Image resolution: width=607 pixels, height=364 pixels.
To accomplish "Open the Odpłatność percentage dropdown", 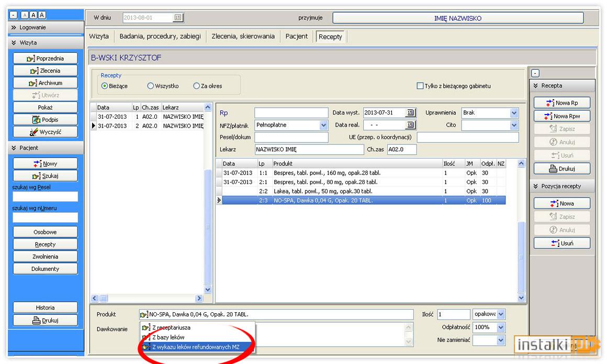I will pyautogui.click(x=501, y=327).
